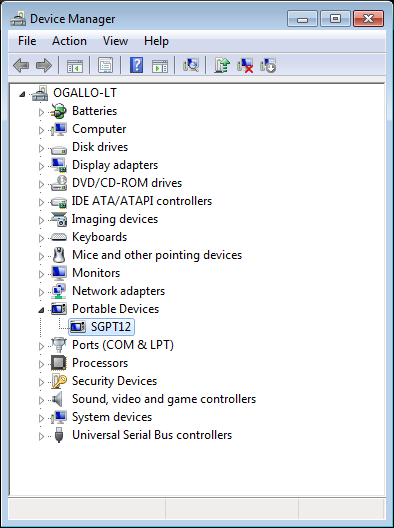Viewport: 394px width, 528px height.
Task: Click the Back arrow toolbar icon
Action: click(x=21, y=65)
